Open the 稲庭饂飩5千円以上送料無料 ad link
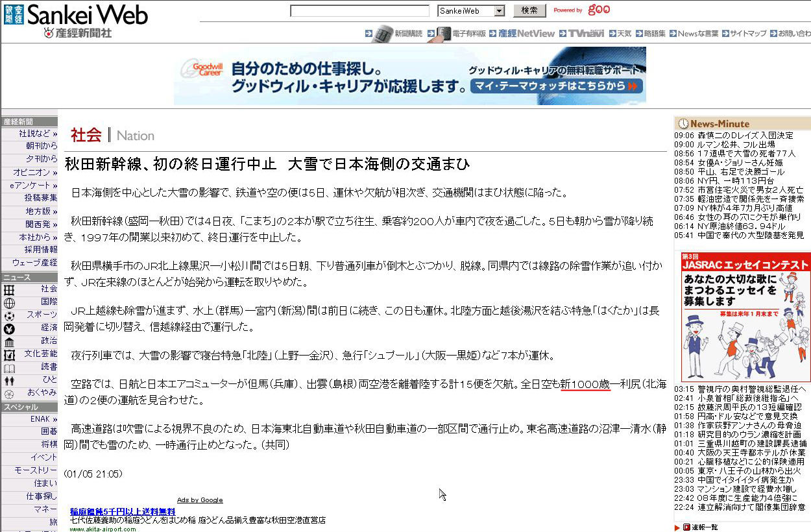Image resolution: width=811 pixels, height=532 pixels. point(123,512)
